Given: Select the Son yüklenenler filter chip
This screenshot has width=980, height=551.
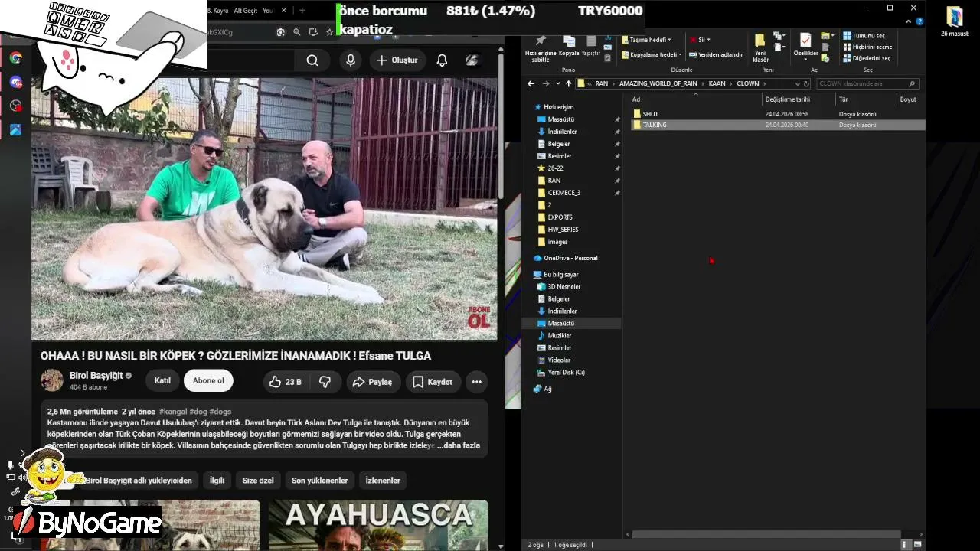Looking at the screenshot, I should click(x=319, y=481).
